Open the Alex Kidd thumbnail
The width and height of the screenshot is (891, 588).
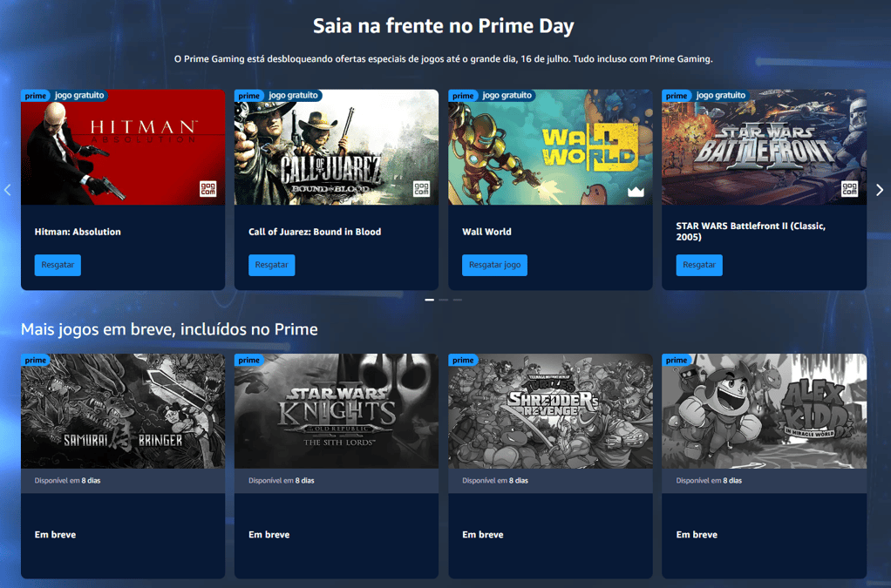click(x=765, y=411)
